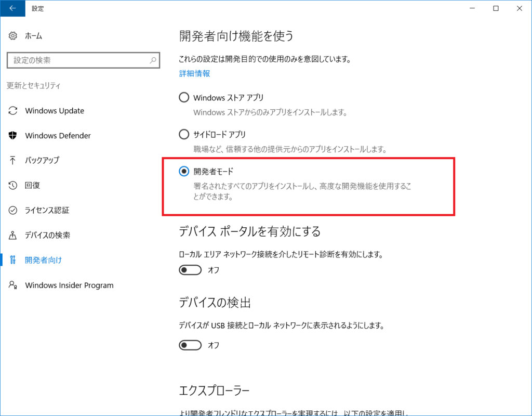Select the 開発者モード radio button
Image resolution: width=532 pixels, height=416 pixels.
[184, 172]
